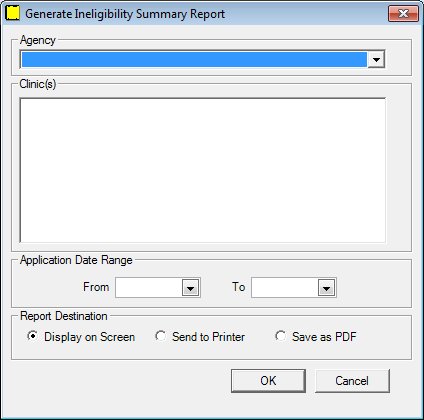Confirm with the OK button
The width and height of the screenshot is (424, 420).
coord(268,381)
